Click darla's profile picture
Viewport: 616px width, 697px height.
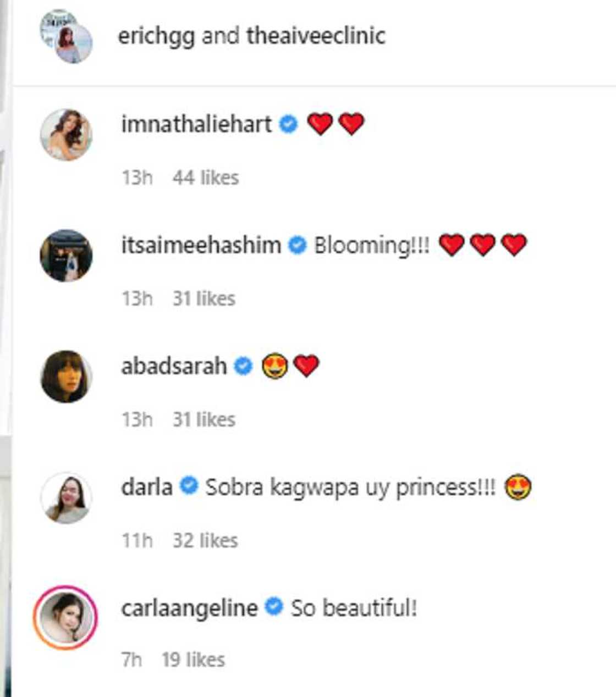coord(66,497)
